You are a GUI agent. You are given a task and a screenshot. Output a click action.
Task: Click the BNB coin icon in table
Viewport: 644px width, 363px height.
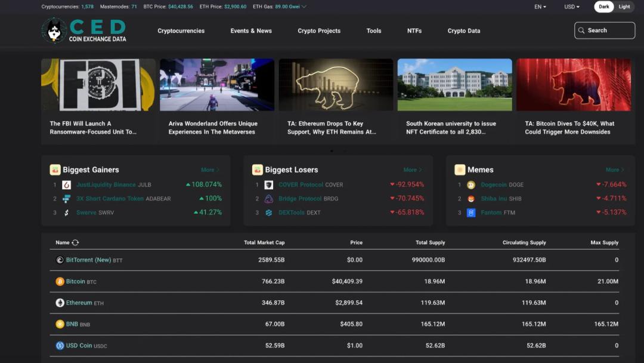(60, 324)
